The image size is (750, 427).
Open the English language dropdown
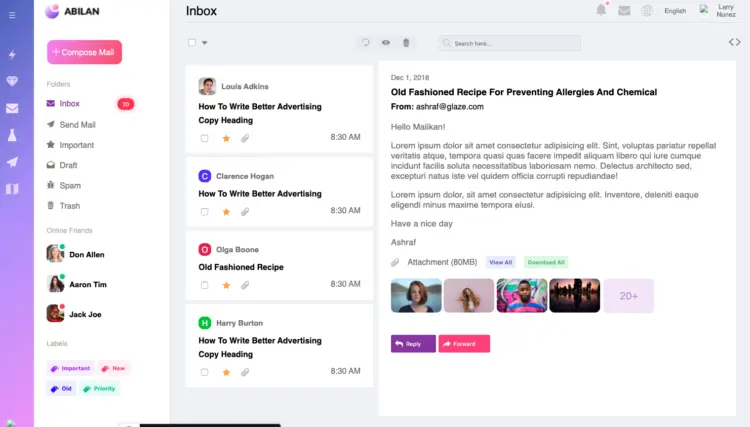coord(675,11)
